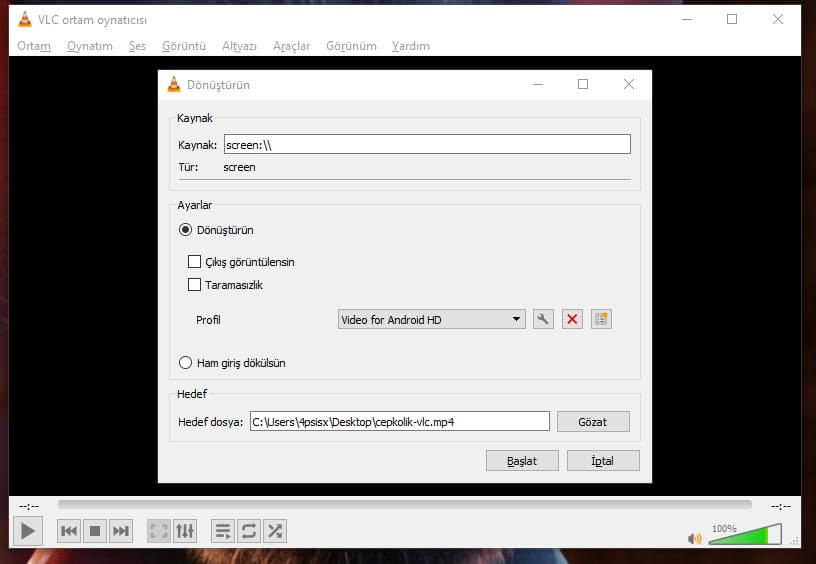
Task: Toggle fullscreen video mode
Action: (159, 531)
